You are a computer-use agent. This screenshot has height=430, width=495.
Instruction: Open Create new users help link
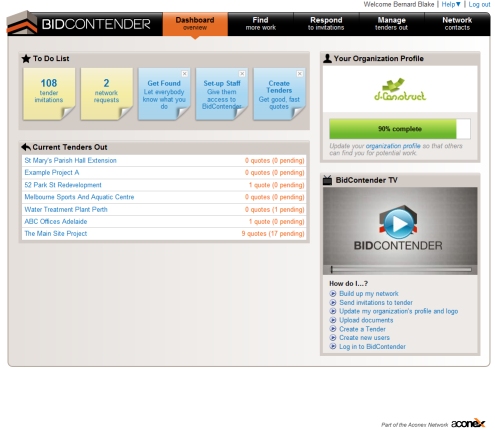point(364,338)
